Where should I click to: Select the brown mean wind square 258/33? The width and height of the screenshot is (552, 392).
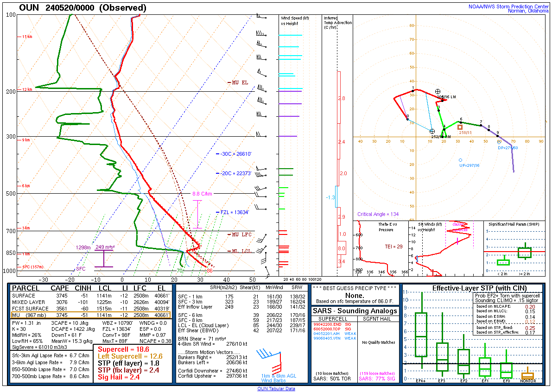pos(460,127)
